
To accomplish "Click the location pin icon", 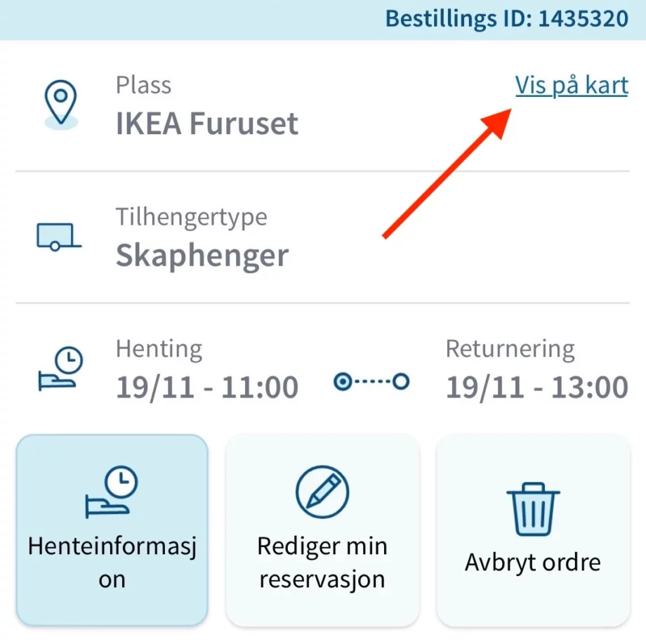I will pos(61,105).
